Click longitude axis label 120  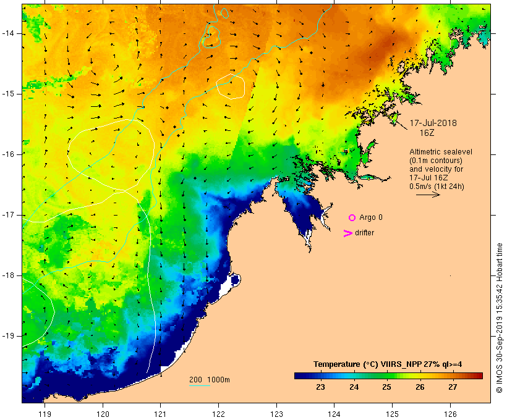coord(103,414)
